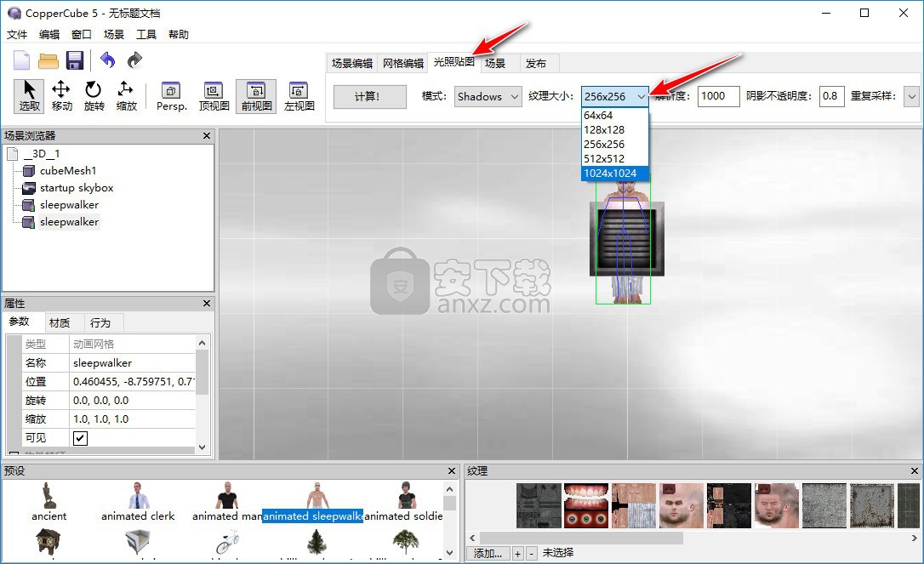Edit the 阴影不透明度 value field
The image size is (924, 564).
coord(831,96)
